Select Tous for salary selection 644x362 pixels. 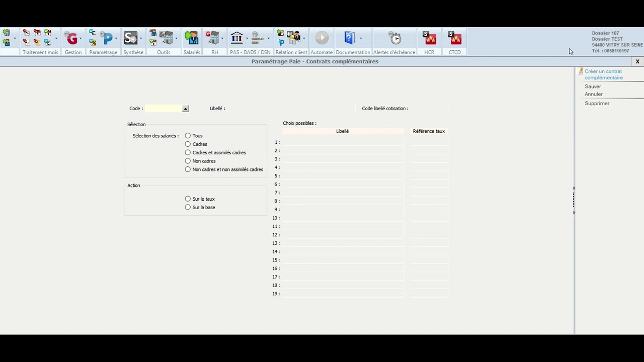click(x=188, y=136)
